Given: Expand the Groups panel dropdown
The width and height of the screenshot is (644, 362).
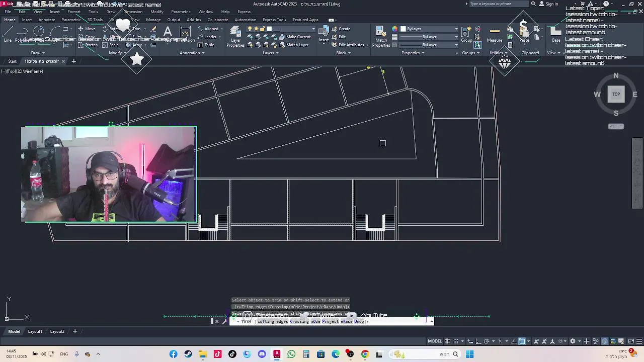Looking at the screenshot, I should pos(470,53).
